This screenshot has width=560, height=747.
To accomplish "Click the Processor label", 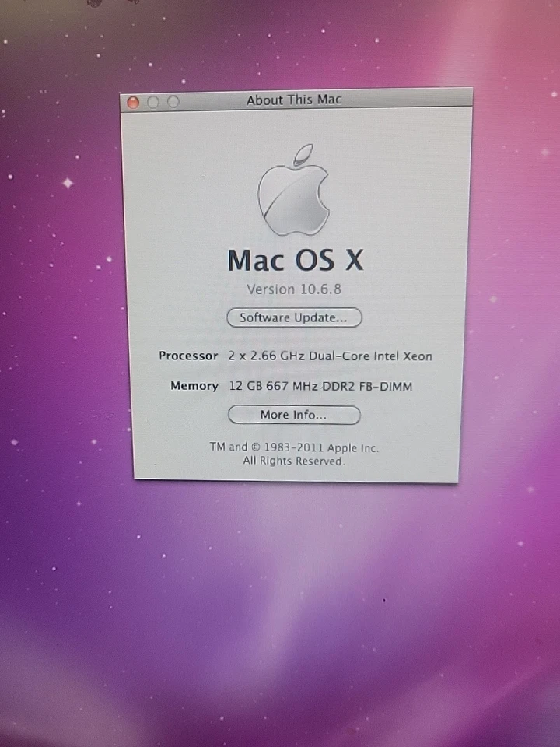I will 188,356.
